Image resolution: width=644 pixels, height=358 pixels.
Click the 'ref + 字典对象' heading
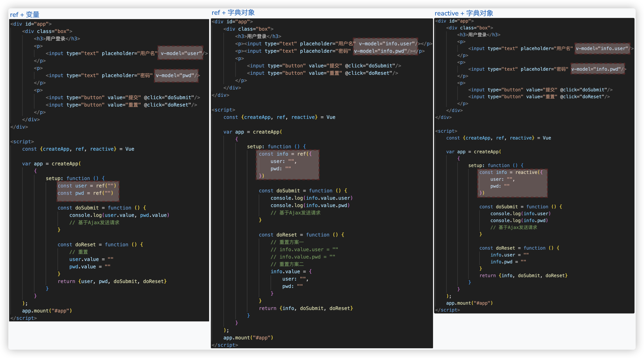point(233,13)
